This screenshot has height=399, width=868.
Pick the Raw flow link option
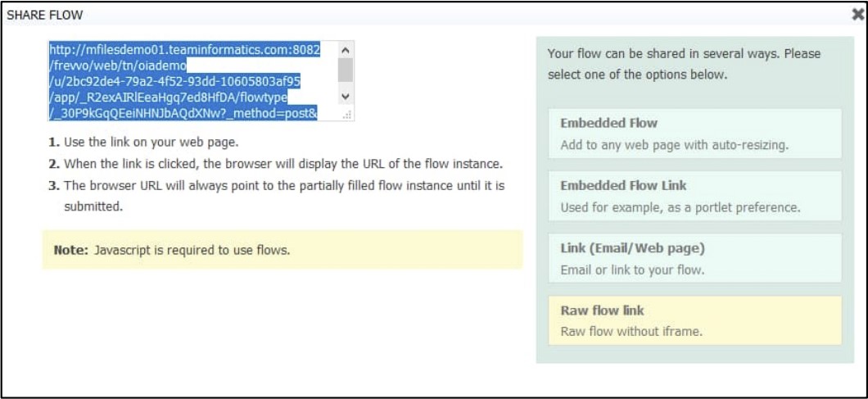pos(694,320)
